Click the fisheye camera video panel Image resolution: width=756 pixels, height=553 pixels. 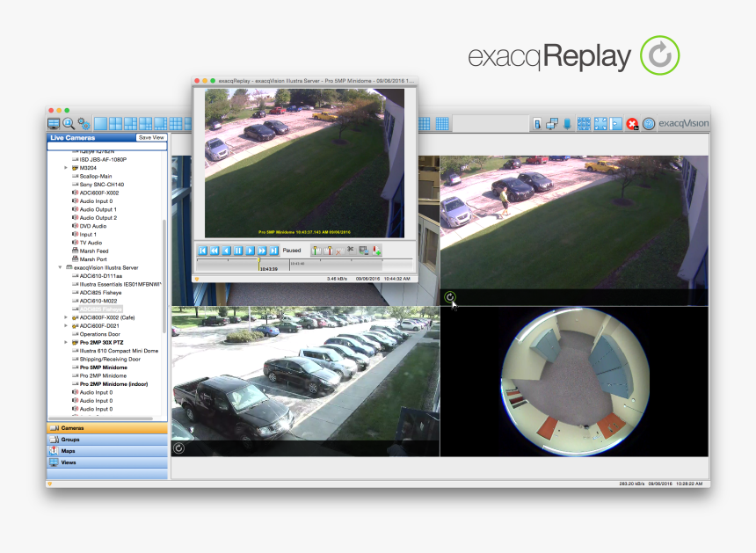pyautogui.click(x=574, y=382)
